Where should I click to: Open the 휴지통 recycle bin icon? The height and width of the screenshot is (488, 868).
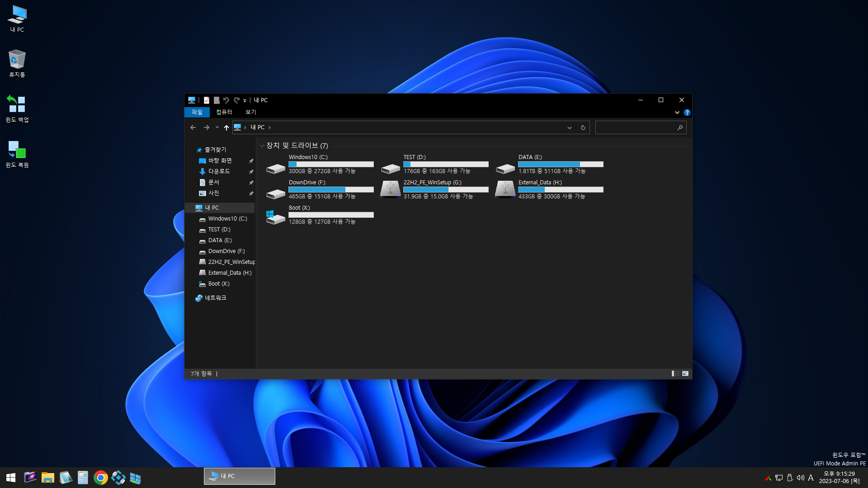[x=17, y=64]
